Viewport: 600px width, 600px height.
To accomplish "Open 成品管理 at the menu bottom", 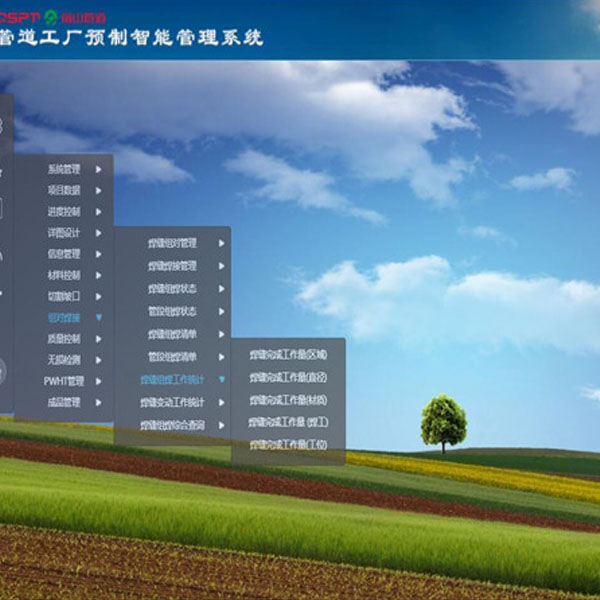I will coord(63,402).
